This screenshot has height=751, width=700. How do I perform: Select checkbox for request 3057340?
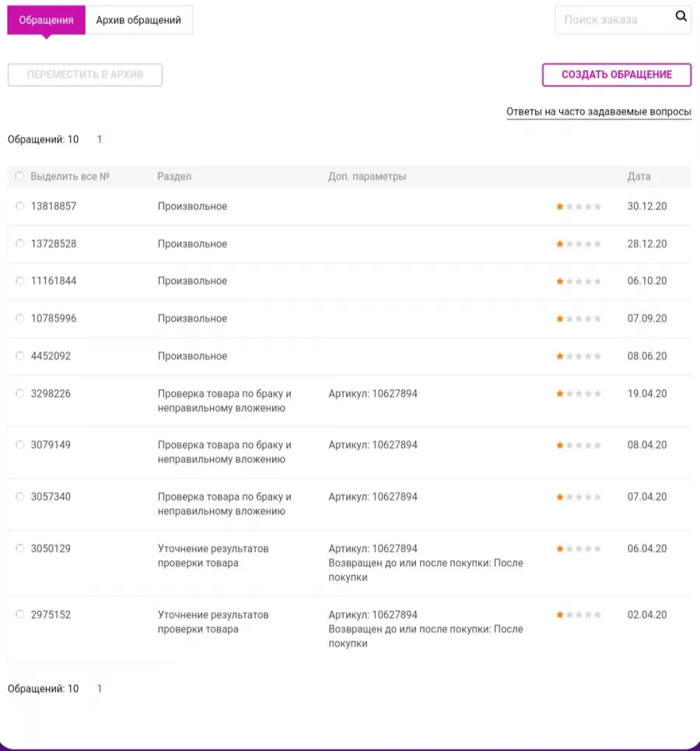coord(19,497)
